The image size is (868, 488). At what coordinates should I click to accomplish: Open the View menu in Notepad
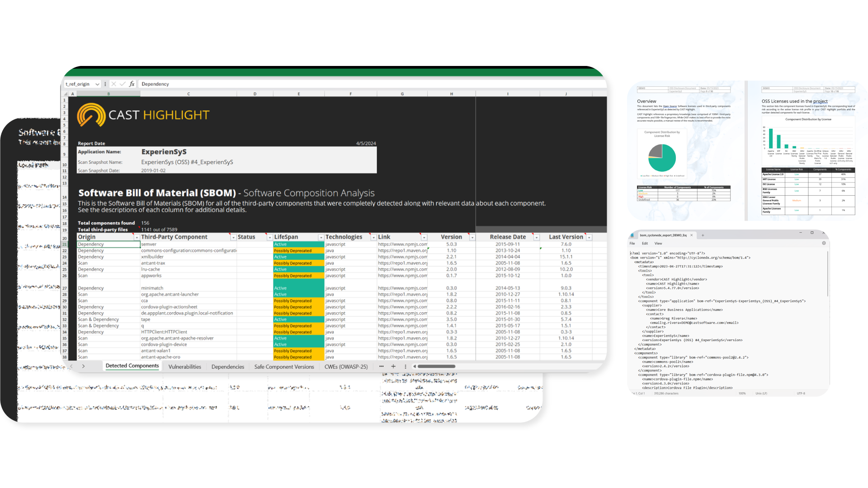pyautogui.click(x=658, y=244)
